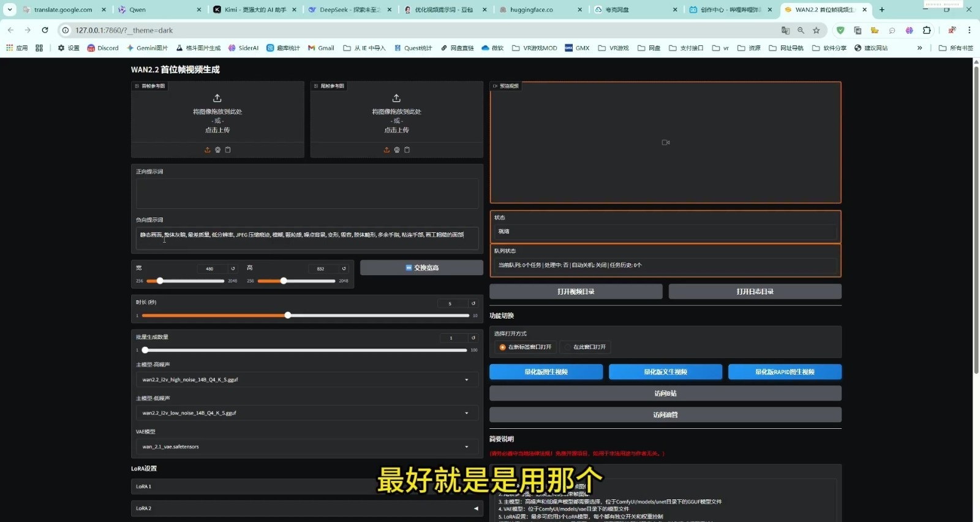Viewport: 980px width, 522px height.
Task: Open the VAE model dropdown
Action: [466, 447]
